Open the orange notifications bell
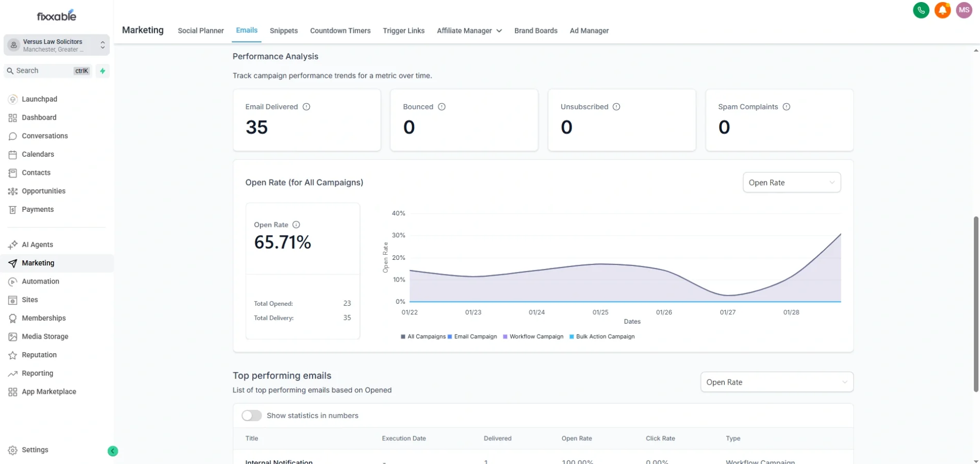This screenshot has width=980, height=464. click(942, 10)
